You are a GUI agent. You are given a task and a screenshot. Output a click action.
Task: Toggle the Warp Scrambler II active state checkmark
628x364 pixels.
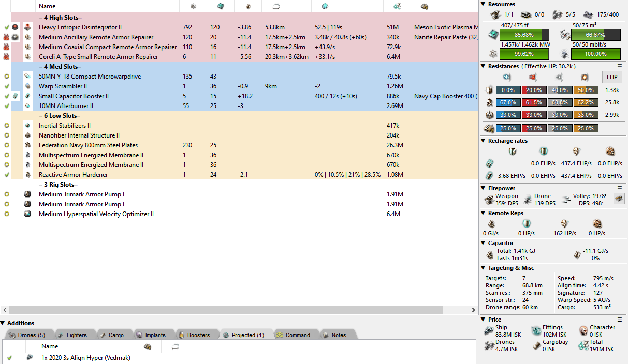coord(6,86)
